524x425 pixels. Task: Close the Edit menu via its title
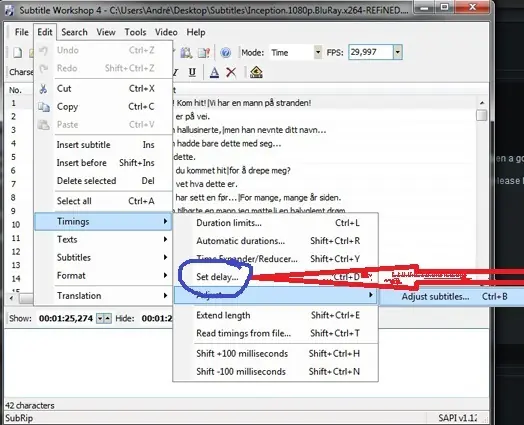coord(45,32)
